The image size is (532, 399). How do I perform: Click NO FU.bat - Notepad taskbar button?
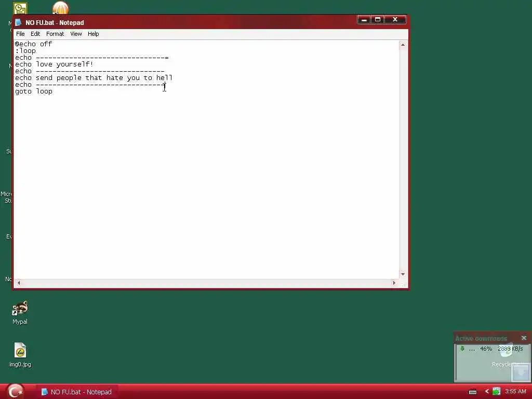(77, 392)
